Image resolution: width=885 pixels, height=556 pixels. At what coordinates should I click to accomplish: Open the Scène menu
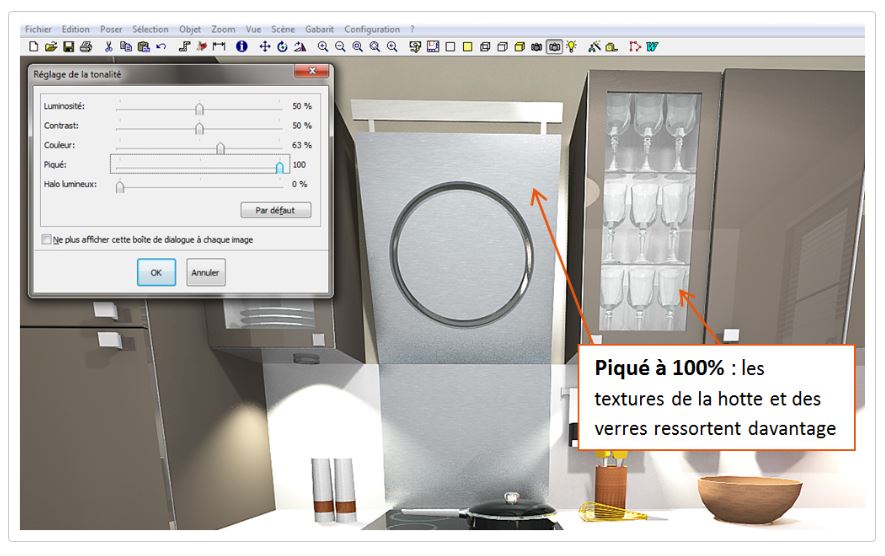click(283, 30)
